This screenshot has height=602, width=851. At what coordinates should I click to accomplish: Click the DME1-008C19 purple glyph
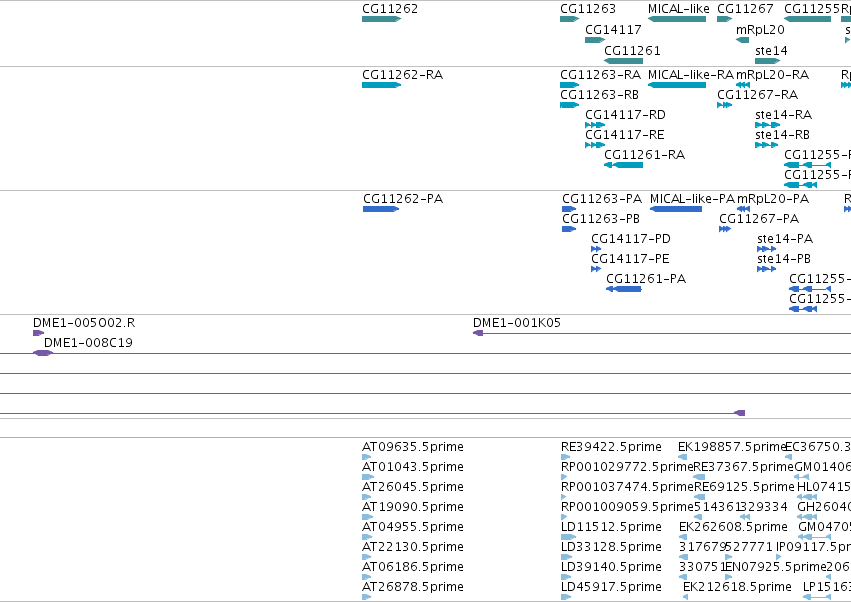pyautogui.click(x=43, y=353)
